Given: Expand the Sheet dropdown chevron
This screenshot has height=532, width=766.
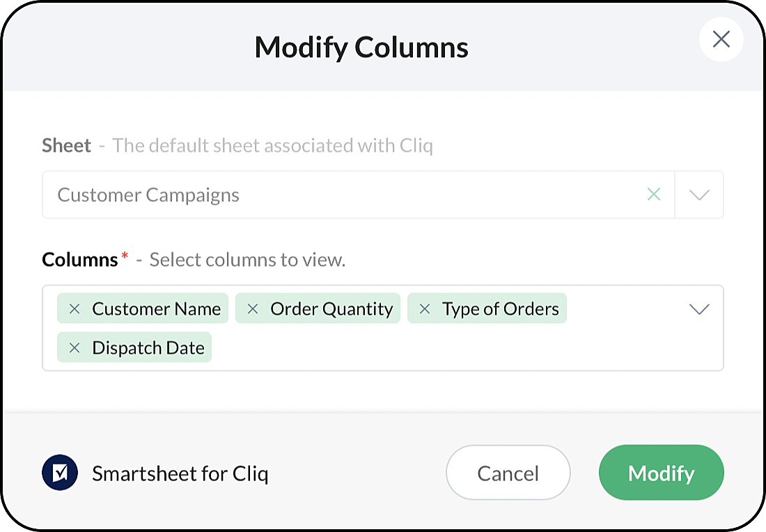Looking at the screenshot, I should tap(698, 195).
